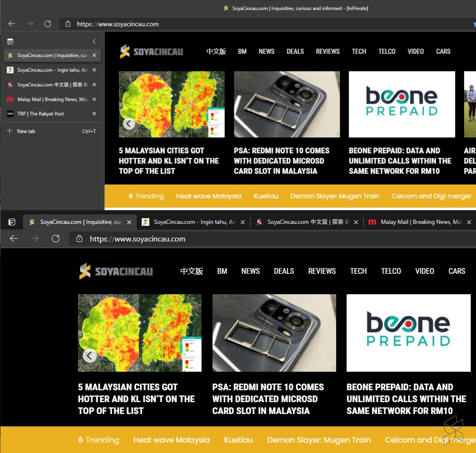The width and height of the screenshot is (476, 453).
Task: Click the Demon Slayer: Mugen Train link in the top trending bar
Action: click(335, 196)
